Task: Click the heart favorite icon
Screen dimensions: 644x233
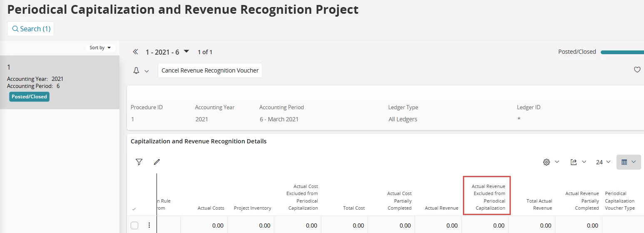Action: pos(637,70)
